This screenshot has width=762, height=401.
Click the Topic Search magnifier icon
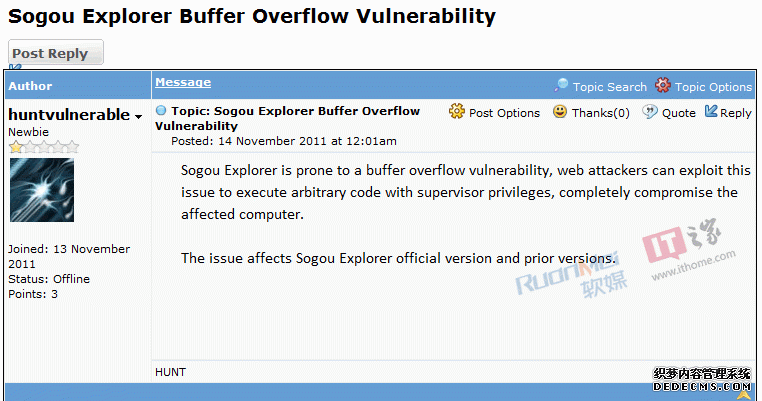[x=561, y=85]
